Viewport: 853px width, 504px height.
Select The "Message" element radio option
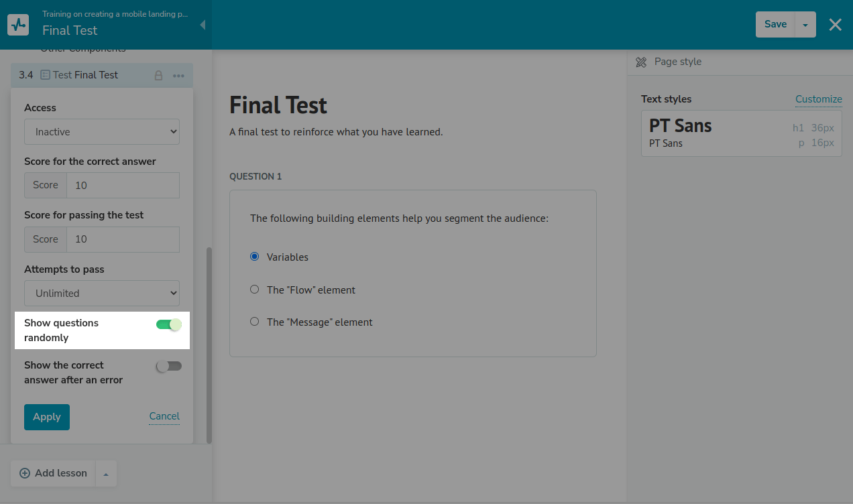point(254,322)
